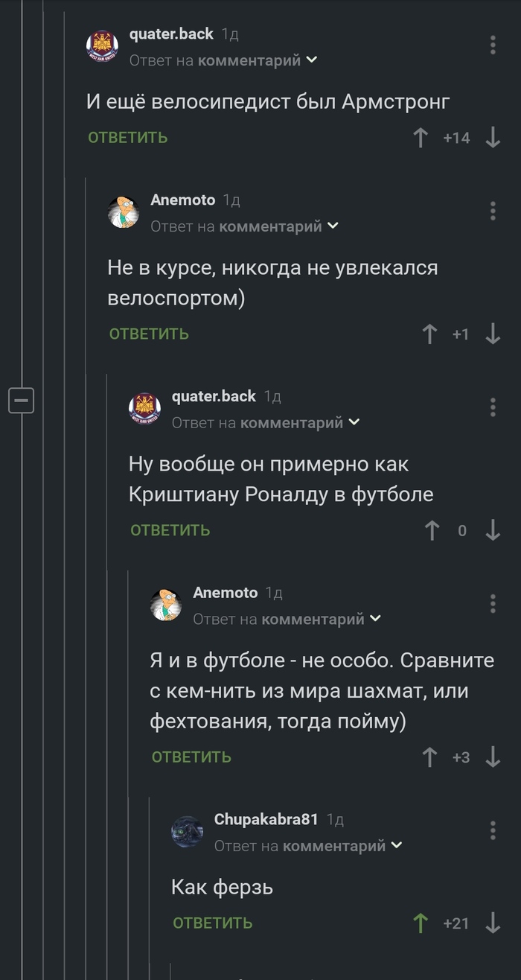
Task: Toggle upvote on Anemoto's first reply
Action: point(429,334)
